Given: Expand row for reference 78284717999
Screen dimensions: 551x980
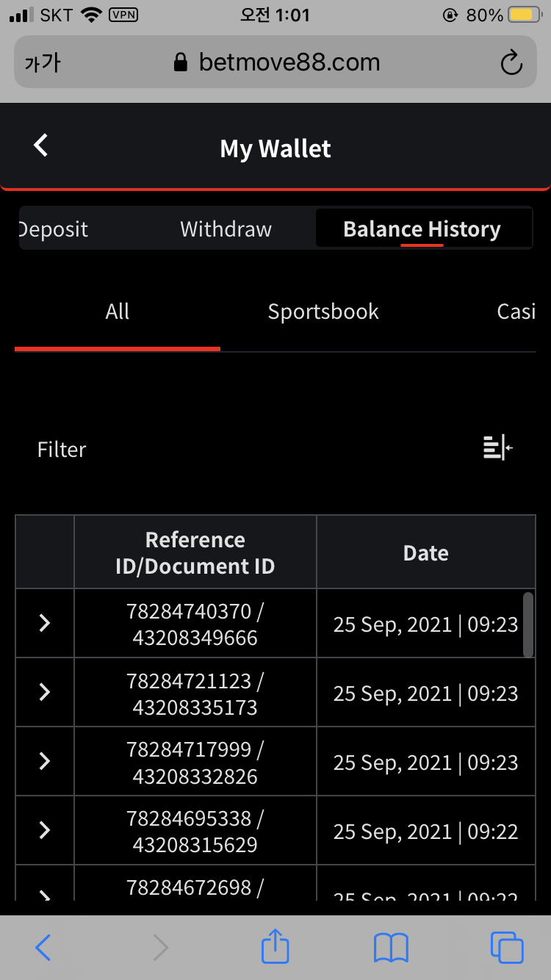Looking at the screenshot, I should tap(45, 761).
